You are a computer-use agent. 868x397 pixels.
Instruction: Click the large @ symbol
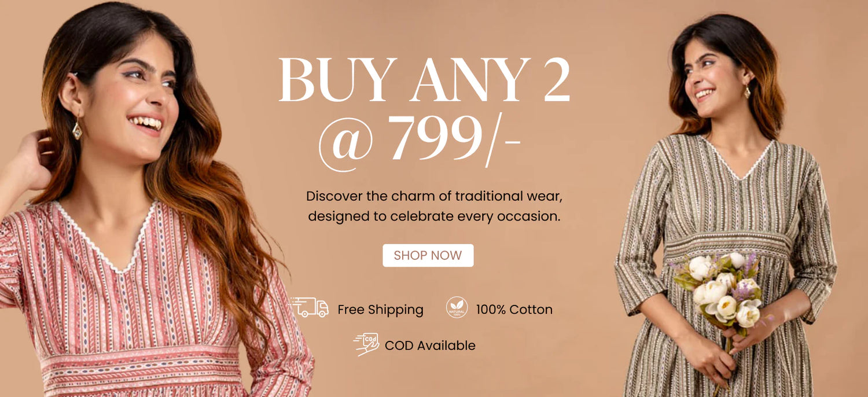346,142
